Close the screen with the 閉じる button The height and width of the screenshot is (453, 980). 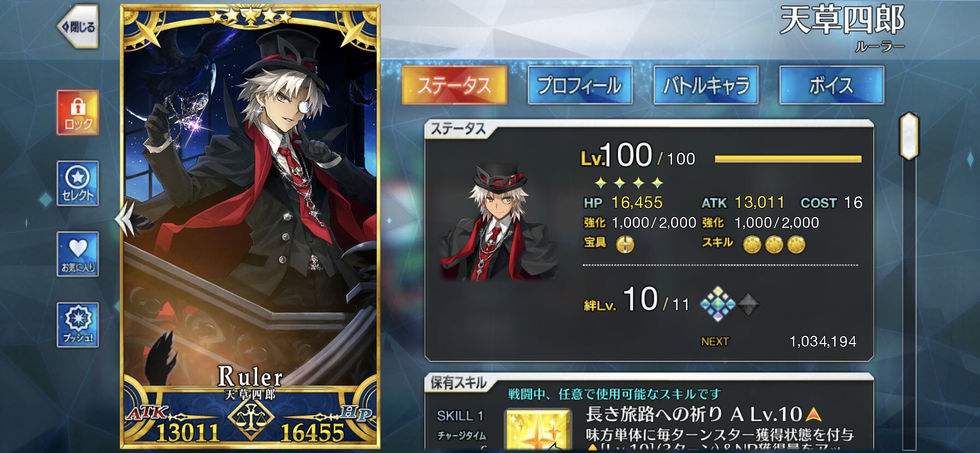click(78, 26)
